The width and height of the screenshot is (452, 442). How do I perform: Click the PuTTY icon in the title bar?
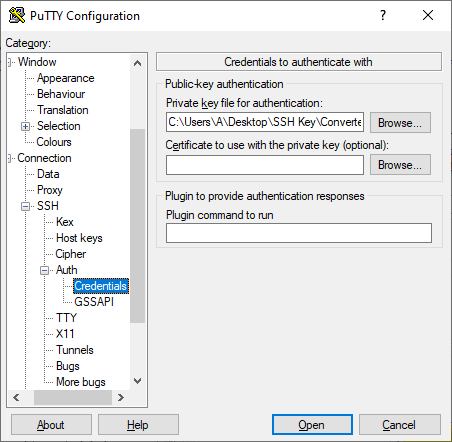(17, 15)
